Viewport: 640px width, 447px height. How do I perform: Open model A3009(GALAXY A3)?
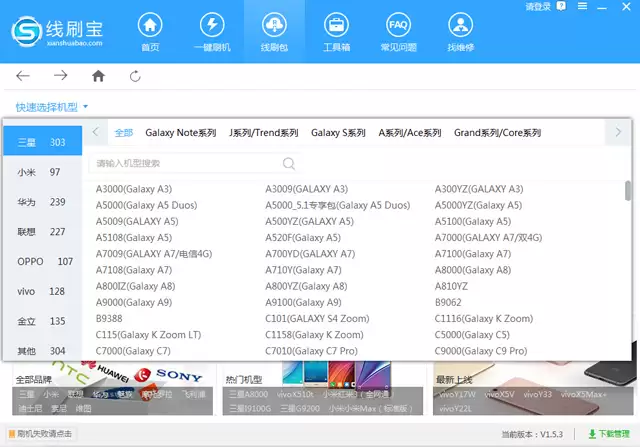(x=307, y=189)
